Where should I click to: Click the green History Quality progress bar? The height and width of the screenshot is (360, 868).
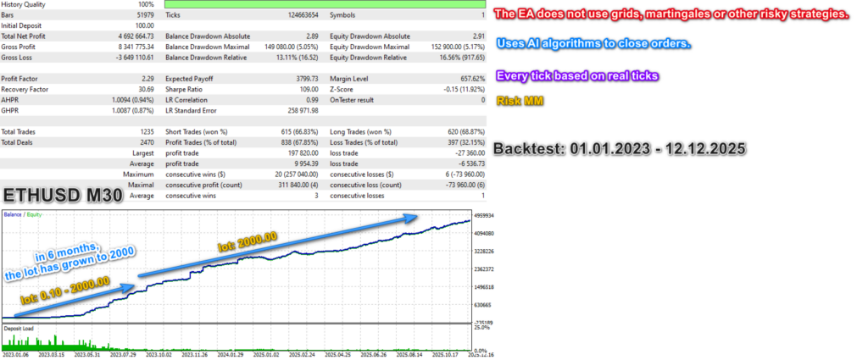coord(325,4)
